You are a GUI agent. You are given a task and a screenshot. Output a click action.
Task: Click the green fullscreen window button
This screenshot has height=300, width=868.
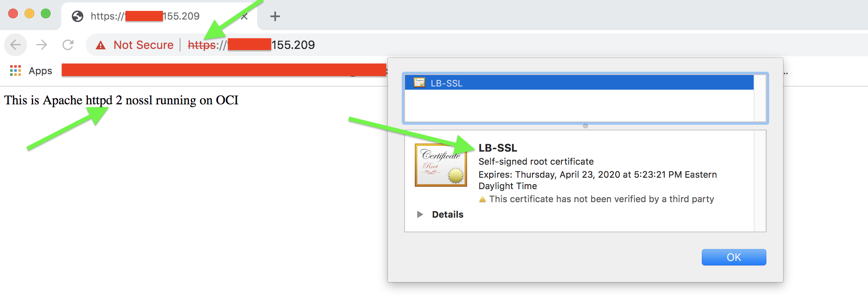(46, 13)
